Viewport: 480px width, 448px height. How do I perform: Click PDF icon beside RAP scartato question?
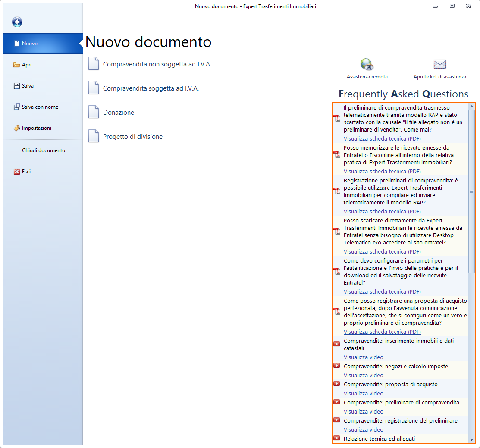point(337,119)
